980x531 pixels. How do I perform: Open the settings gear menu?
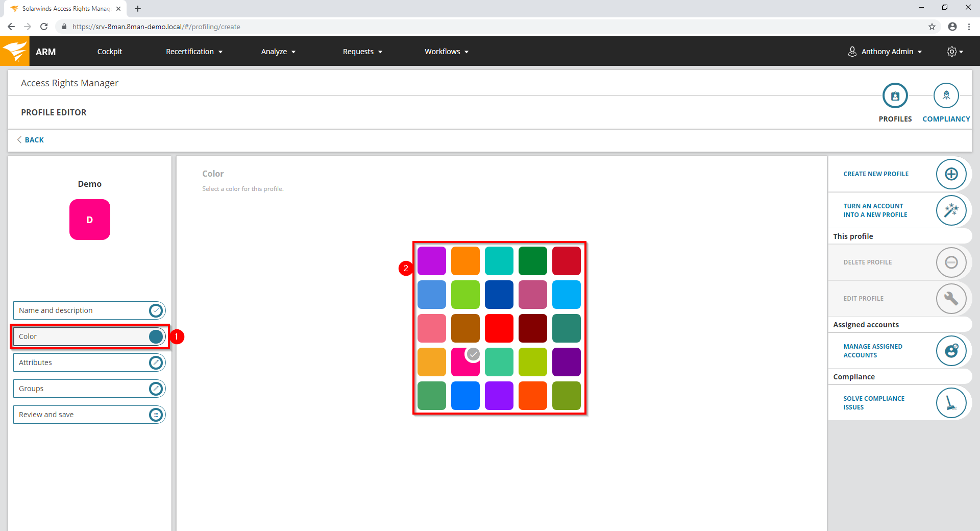coord(954,52)
